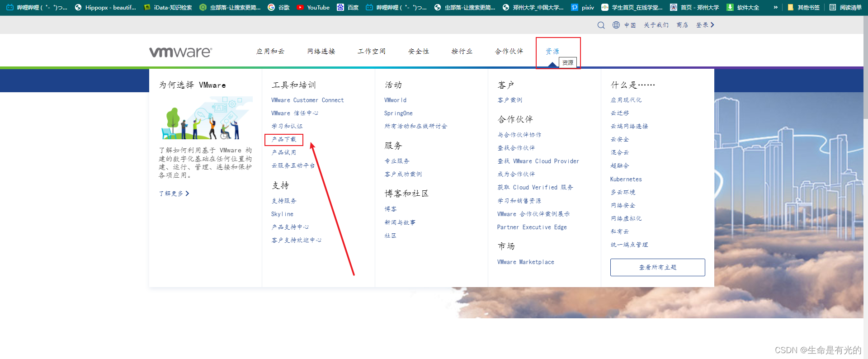Open 查找 VMware Cloud Provider link

pyautogui.click(x=538, y=161)
